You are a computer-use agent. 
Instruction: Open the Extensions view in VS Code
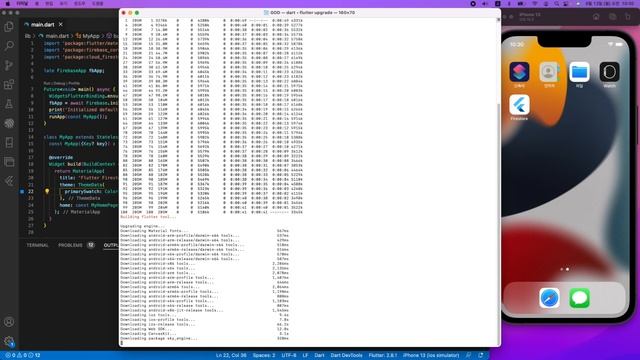click(x=9, y=84)
